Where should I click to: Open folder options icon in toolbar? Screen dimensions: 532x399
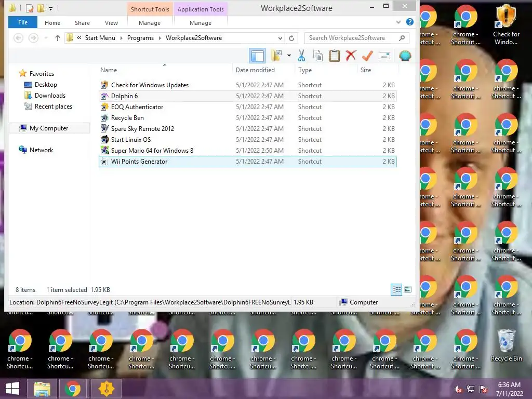(x=276, y=55)
